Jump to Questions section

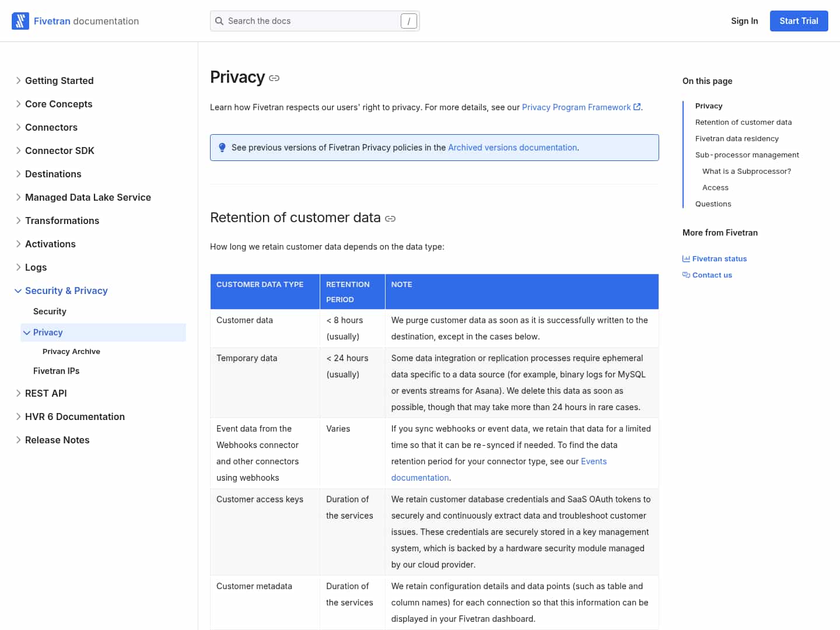(713, 204)
